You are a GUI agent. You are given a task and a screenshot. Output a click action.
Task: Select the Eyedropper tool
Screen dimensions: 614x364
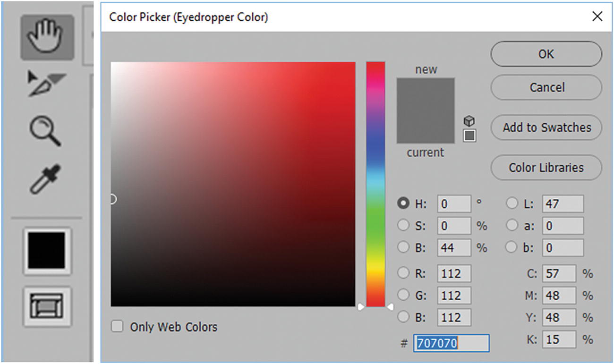pos(45,179)
